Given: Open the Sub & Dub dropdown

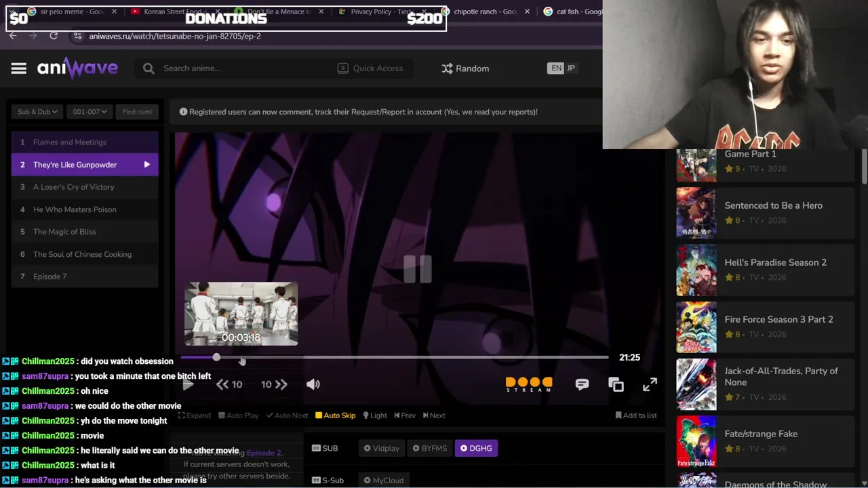Looking at the screenshot, I should tap(37, 112).
